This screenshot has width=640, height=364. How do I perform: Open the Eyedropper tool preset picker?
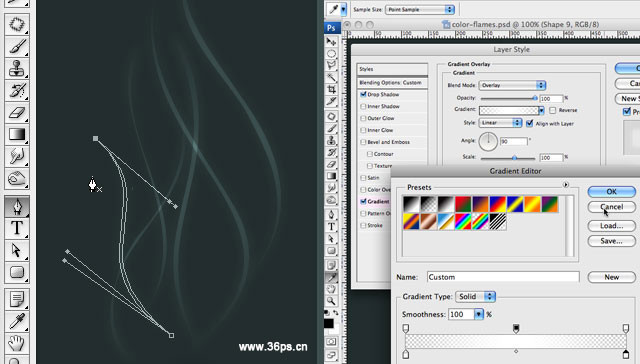[x=344, y=9]
